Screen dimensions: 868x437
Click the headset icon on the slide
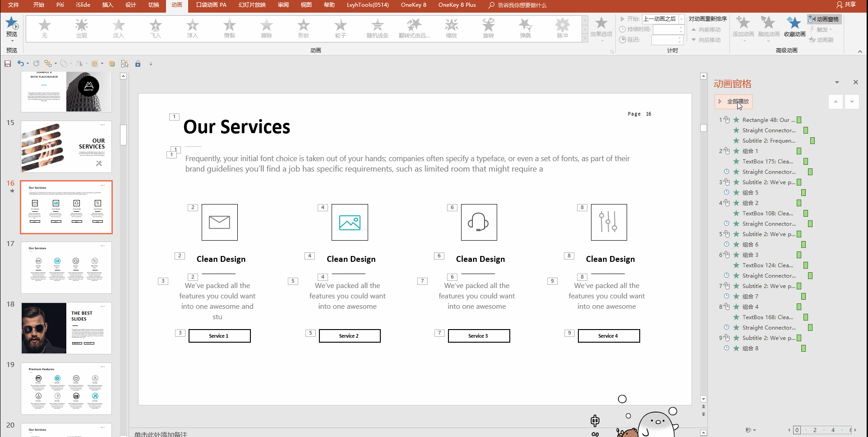point(479,222)
